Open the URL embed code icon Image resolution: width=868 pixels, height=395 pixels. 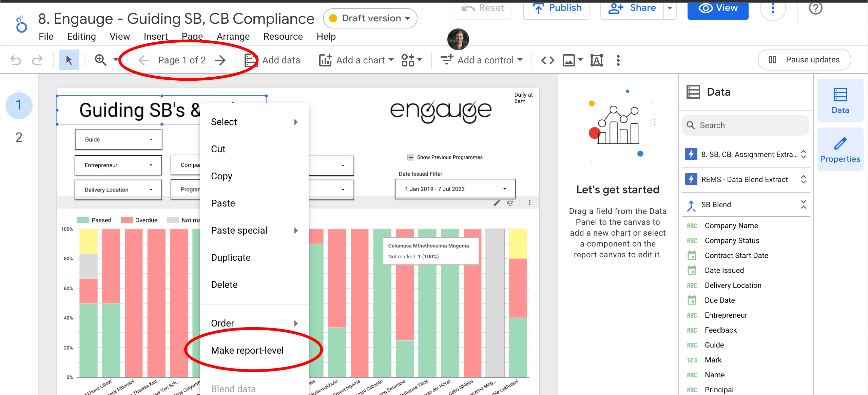coord(547,60)
